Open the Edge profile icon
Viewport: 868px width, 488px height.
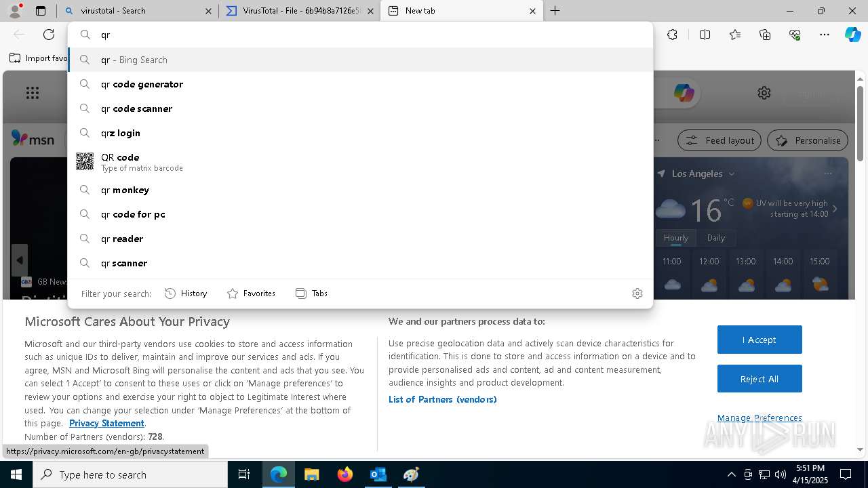coord(15,11)
